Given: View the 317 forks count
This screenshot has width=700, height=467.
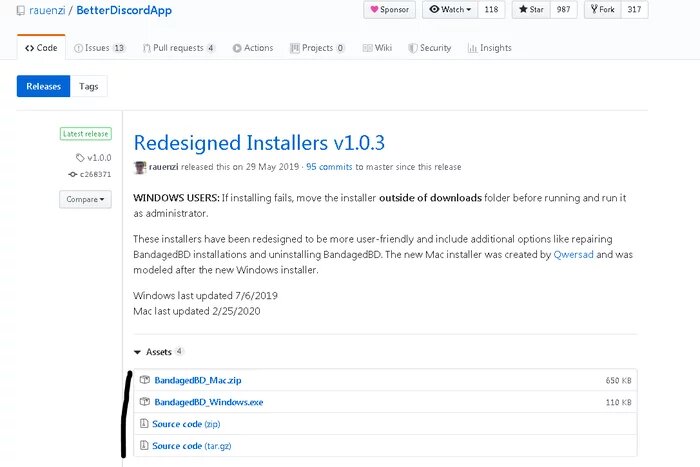Looking at the screenshot, I should 634,9.
